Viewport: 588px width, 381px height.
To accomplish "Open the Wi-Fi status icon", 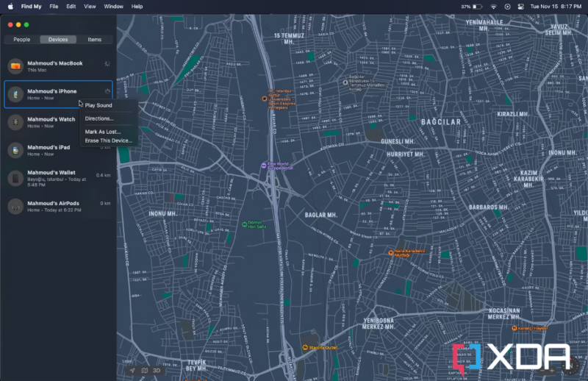I will (x=493, y=6).
